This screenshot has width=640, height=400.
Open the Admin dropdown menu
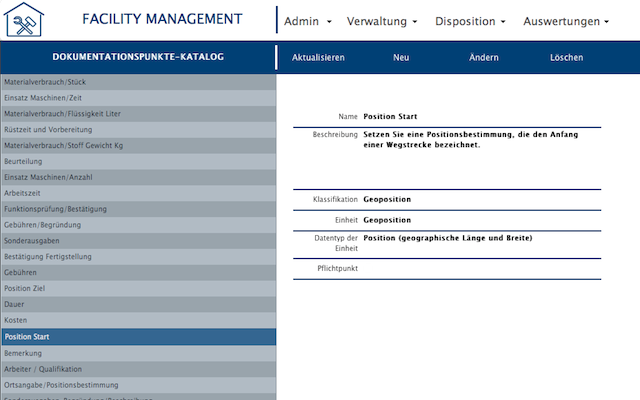(307, 21)
